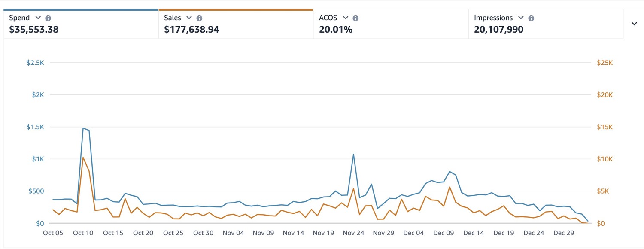Click the Dec 14 date axis label
644x249 pixels.
click(474, 233)
